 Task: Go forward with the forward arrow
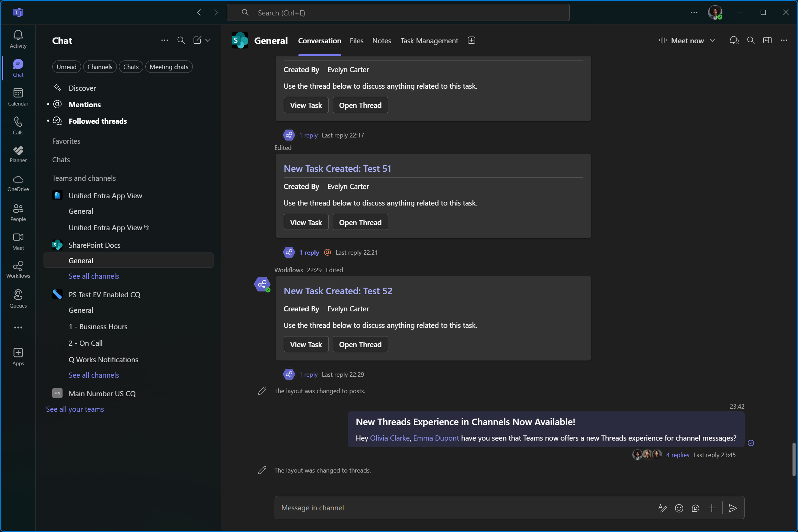(x=216, y=13)
